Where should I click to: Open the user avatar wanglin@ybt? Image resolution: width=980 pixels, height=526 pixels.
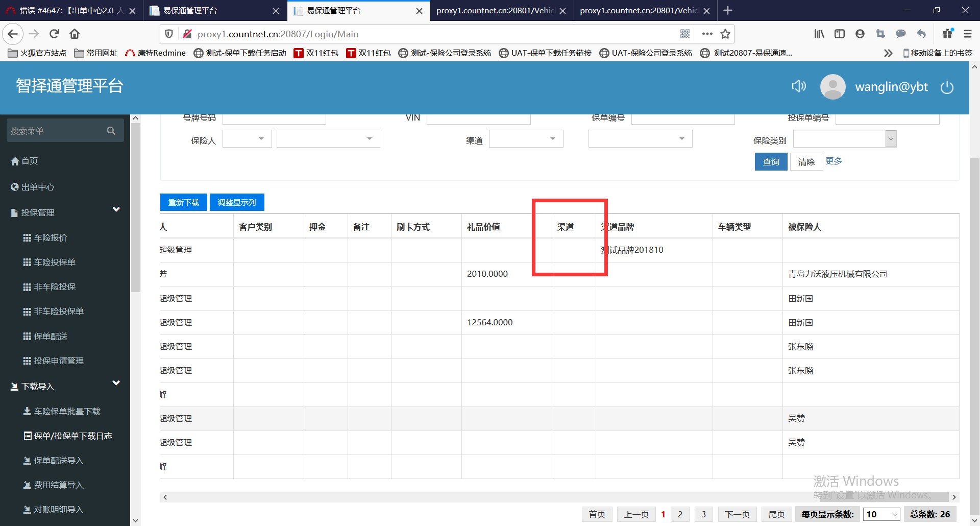point(832,87)
